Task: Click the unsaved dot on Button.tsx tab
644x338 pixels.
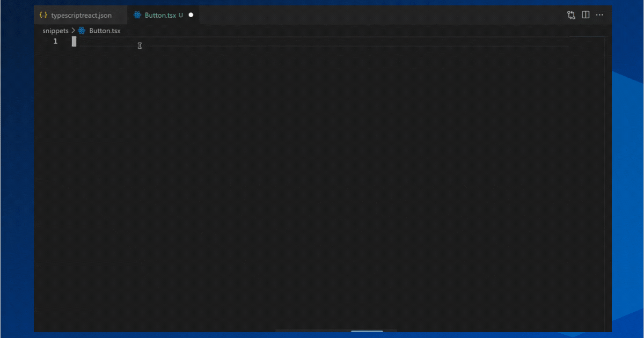Action: coord(191,15)
